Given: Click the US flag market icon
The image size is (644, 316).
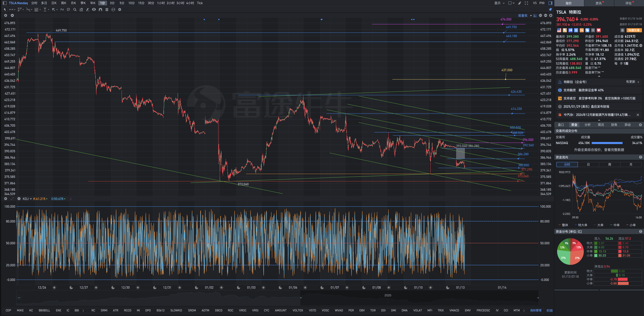Looking at the screenshot, I should (x=559, y=30).
